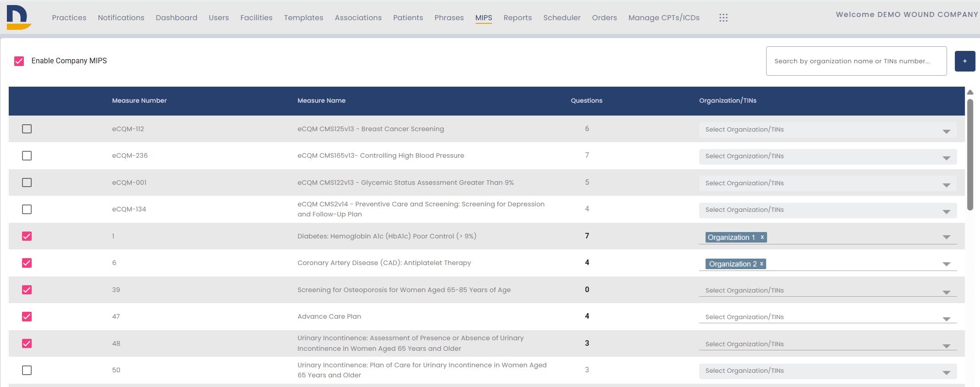Check the eCQM-001 measure checkbox
The height and width of the screenshot is (387, 980).
27,182
